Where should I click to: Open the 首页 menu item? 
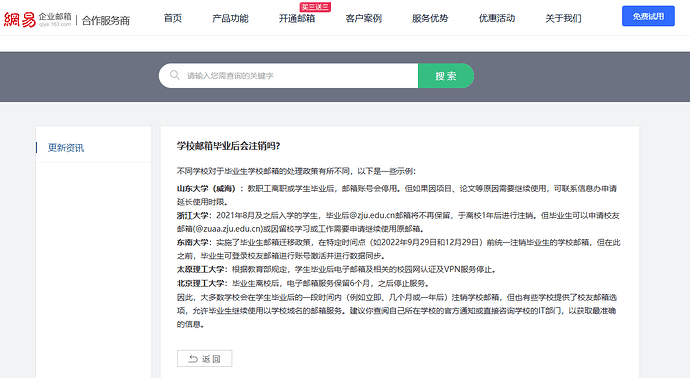pos(172,18)
